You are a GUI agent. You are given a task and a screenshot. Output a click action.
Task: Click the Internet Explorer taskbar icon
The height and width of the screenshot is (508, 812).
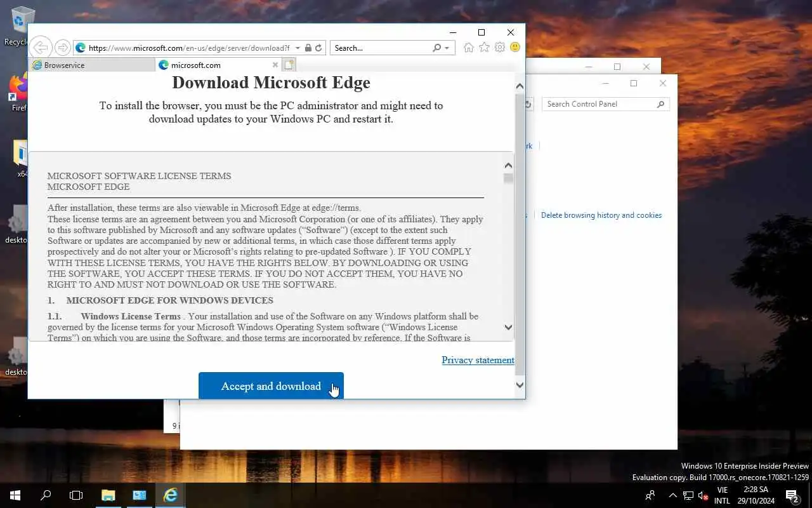(x=170, y=495)
